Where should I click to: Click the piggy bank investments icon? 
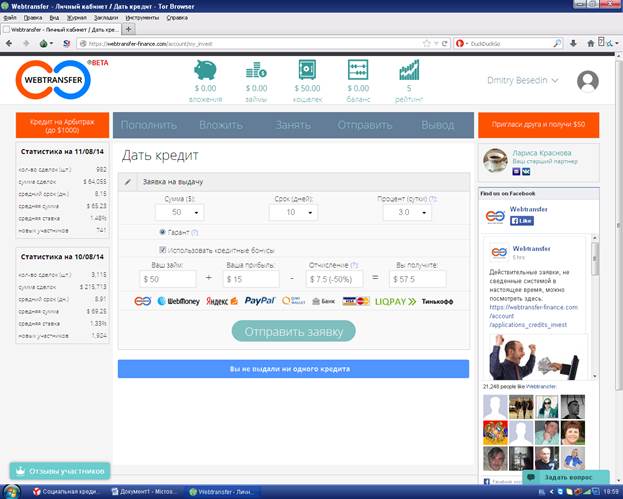[205, 70]
